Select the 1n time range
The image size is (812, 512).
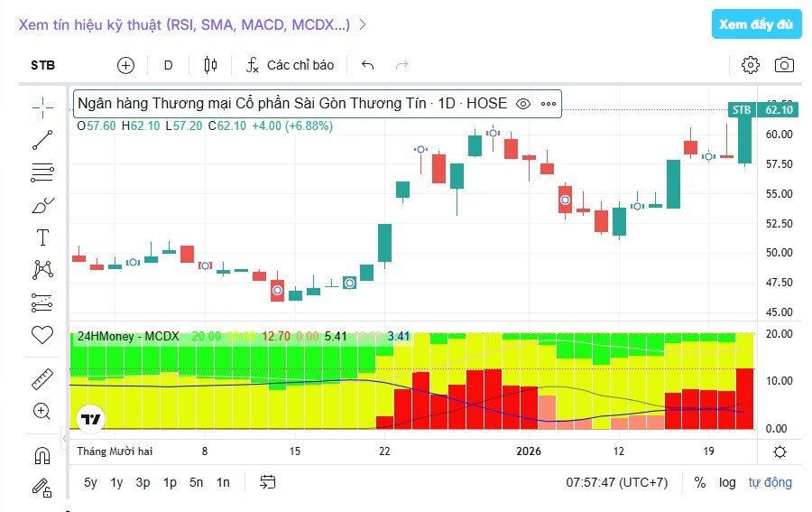(x=223, y=482)
